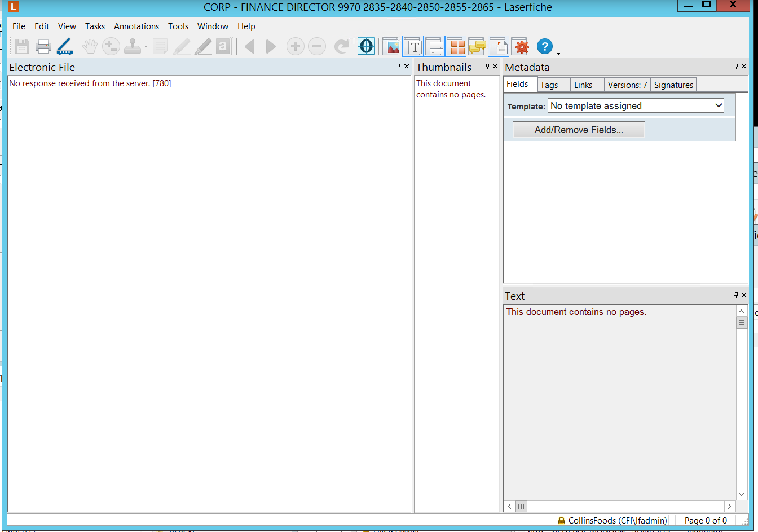Click the red gear options icon
Screen dimensions: 758x532
pos(522,47)
